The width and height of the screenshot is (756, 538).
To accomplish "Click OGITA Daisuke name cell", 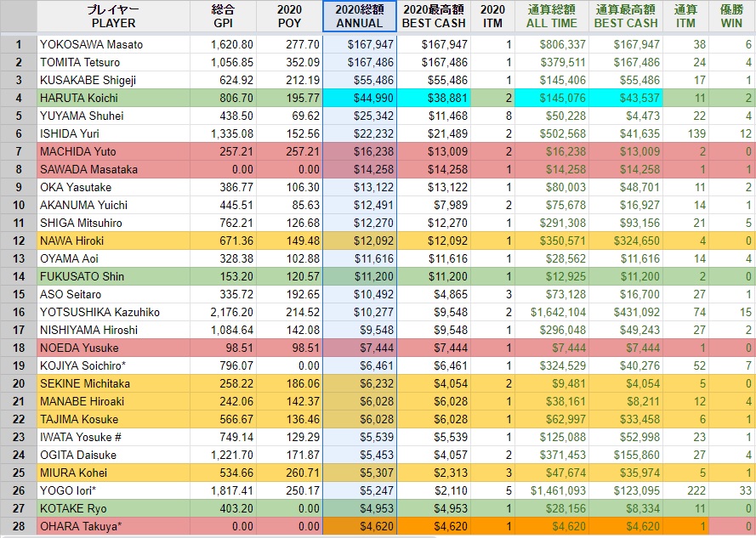I will coord(113,455).
